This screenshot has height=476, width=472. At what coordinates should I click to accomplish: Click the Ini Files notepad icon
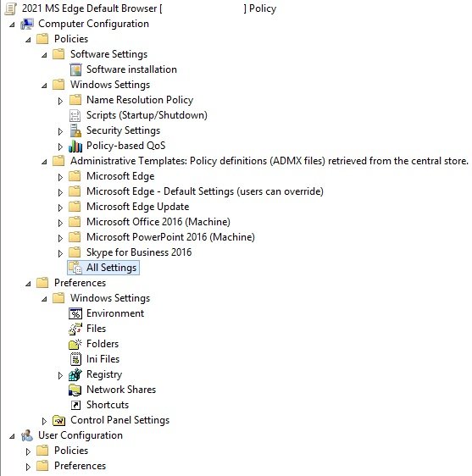click(x=75, y=359)
